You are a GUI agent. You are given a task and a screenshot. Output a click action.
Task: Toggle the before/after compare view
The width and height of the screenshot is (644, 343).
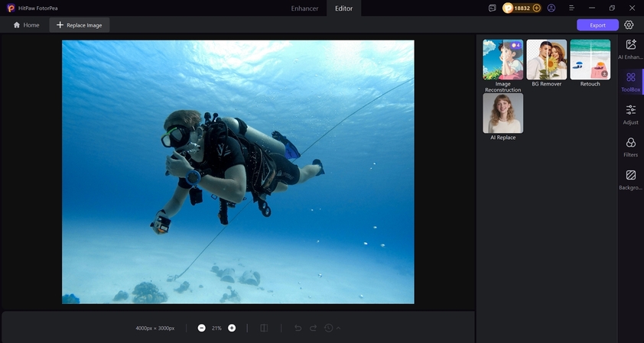pos(264,328)
